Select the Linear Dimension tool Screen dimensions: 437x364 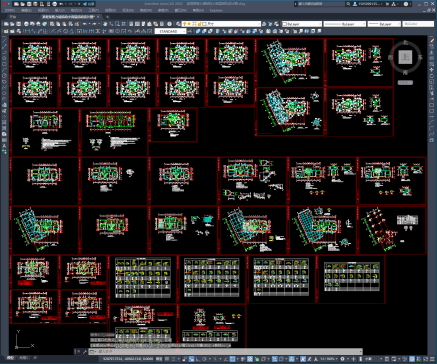click(27, 31)
